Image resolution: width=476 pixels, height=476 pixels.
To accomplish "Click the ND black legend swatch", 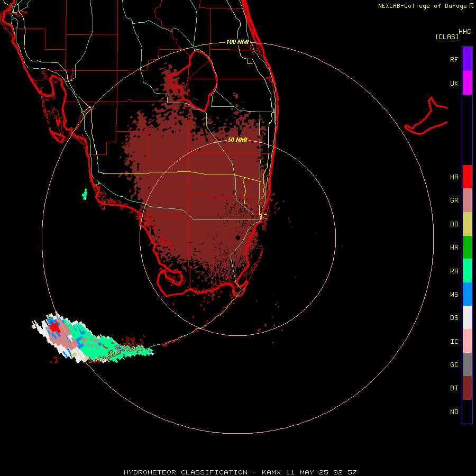I will coord(467,411).
